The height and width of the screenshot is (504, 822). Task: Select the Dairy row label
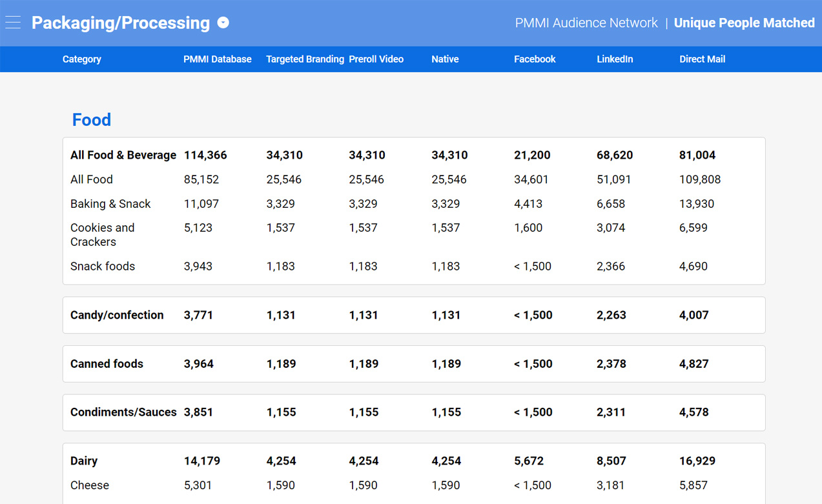84,461
